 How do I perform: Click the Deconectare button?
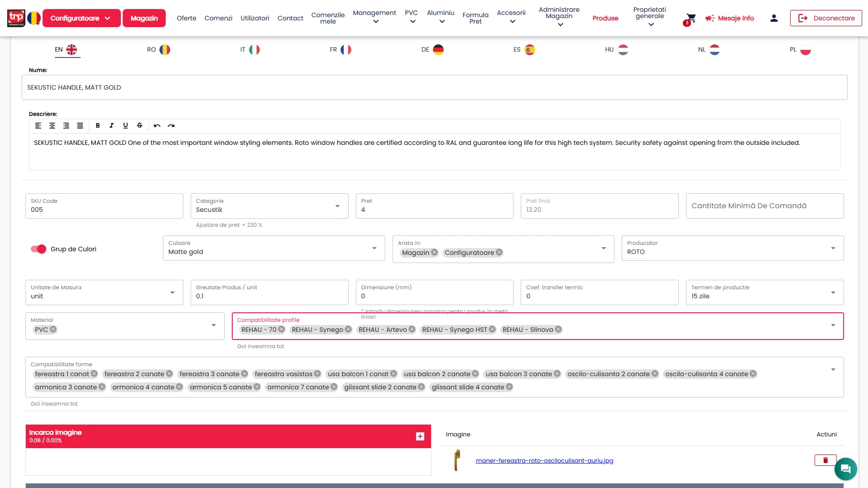(826, 18)
